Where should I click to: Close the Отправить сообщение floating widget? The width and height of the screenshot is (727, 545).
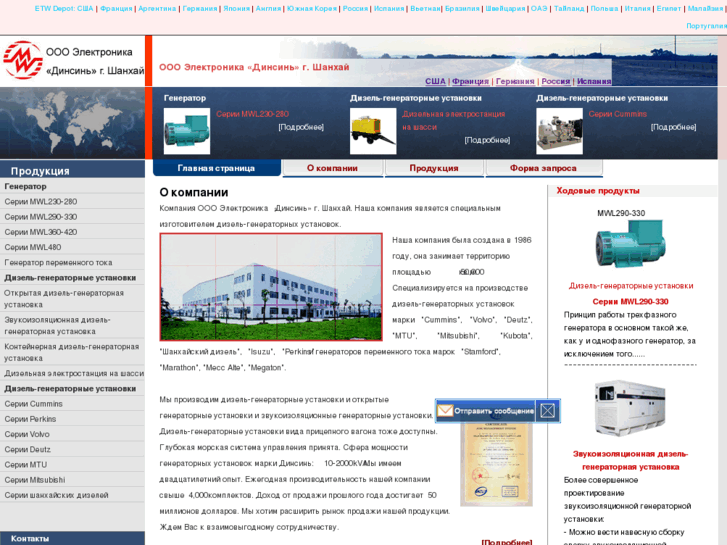[548, 410]
